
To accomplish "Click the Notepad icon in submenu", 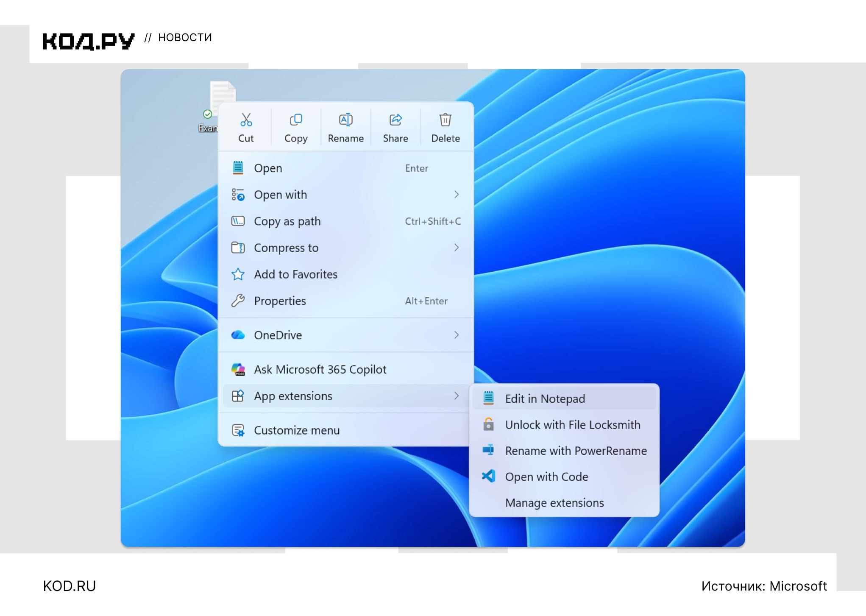I will click(x=488, y=398).
